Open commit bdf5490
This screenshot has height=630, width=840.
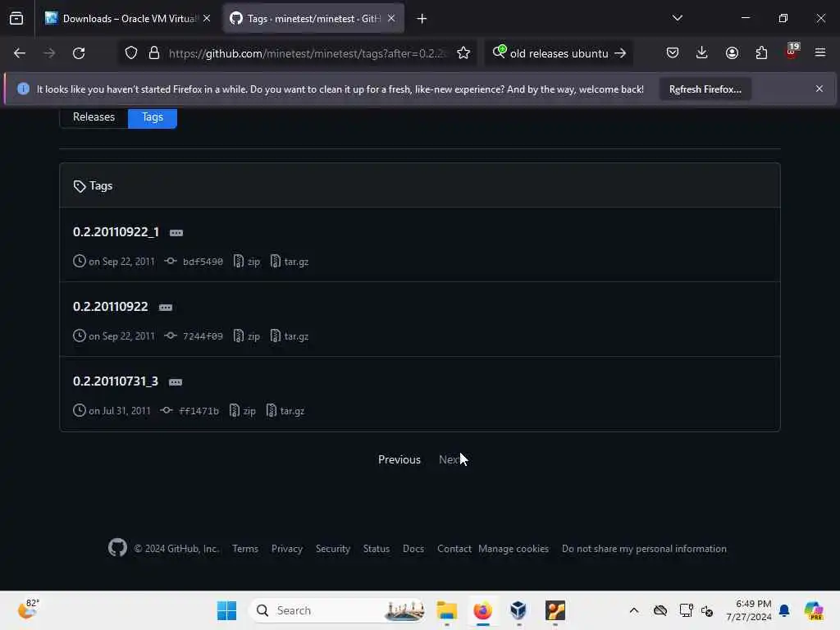click(x=203, y=262)
